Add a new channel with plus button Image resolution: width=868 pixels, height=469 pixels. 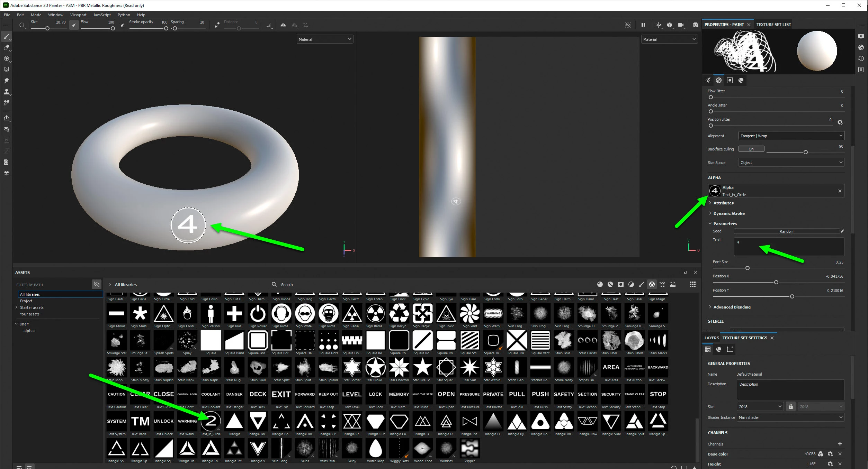[840, 444]
